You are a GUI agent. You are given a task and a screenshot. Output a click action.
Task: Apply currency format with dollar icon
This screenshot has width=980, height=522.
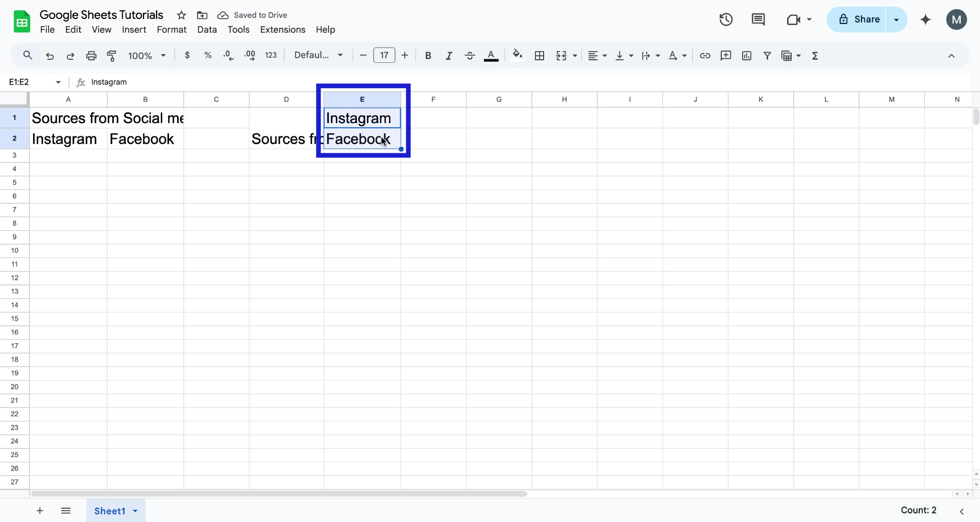pos(187,55)
